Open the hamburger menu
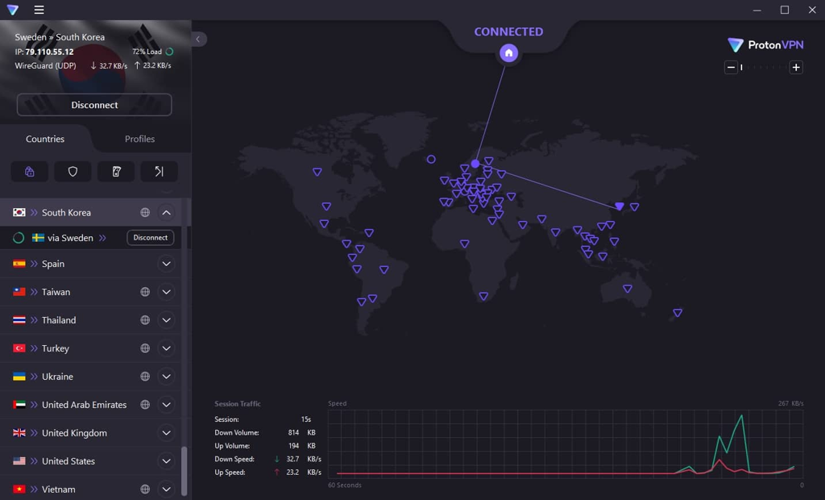Viewport: 825px width, 500px height. click(39, 10)
